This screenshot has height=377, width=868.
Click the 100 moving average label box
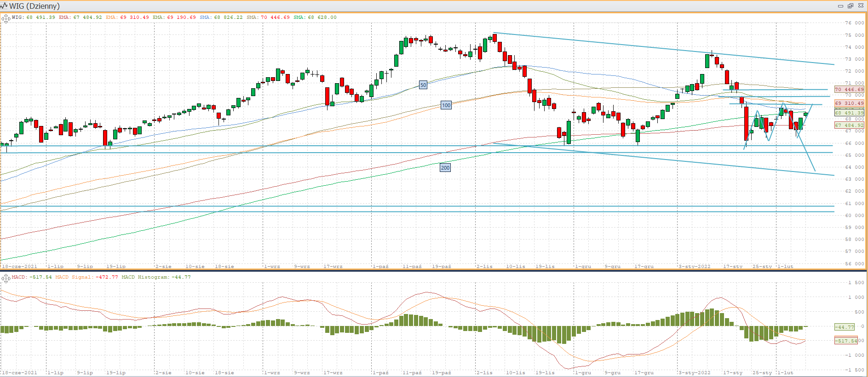click(446, 105)
